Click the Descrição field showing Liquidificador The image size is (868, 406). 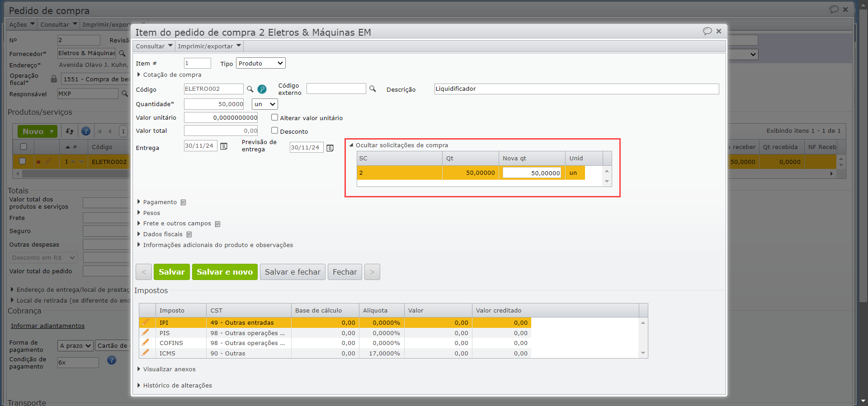[576, 89]
